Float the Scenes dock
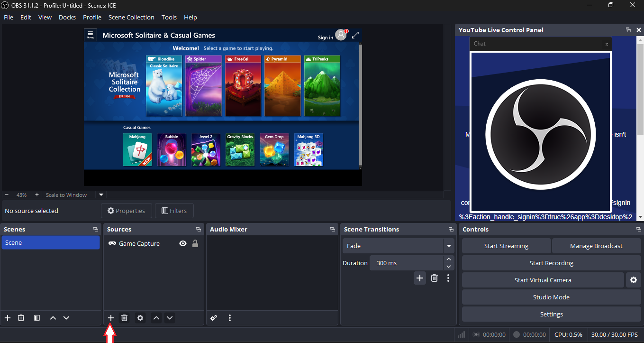 pyautogui.click(x=96, y=229)
